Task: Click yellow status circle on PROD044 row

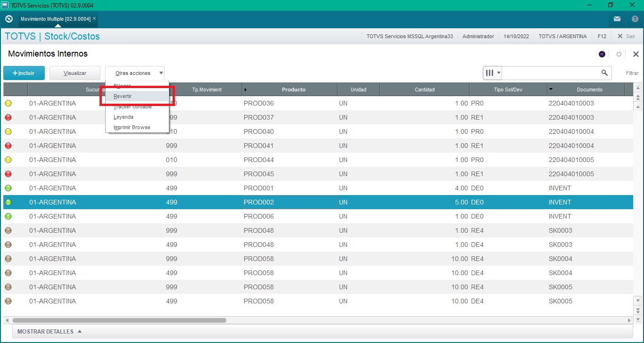Action: click(8, 160)
